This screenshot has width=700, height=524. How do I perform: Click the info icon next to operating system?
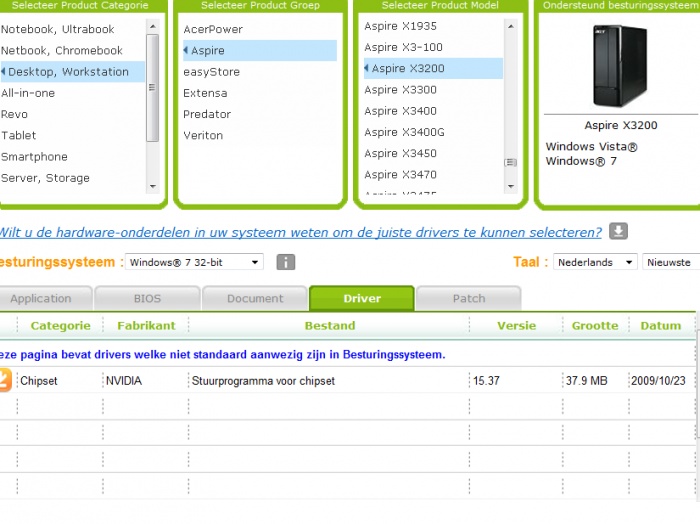tap(286, 262)
